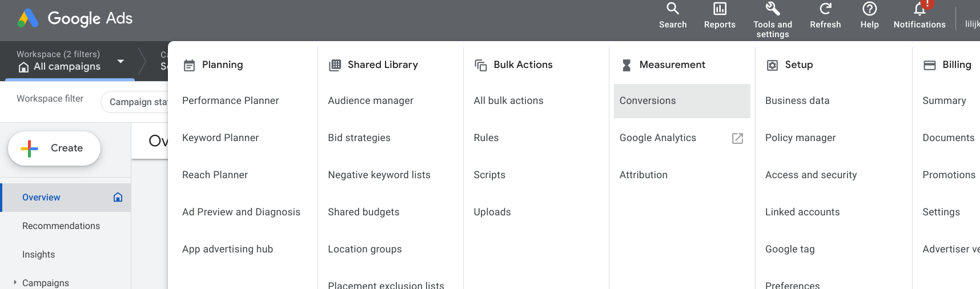The height and width of the screenshot is (289, 980).
Task: Select Conversions under Measurement
Action: pos(682,101)
